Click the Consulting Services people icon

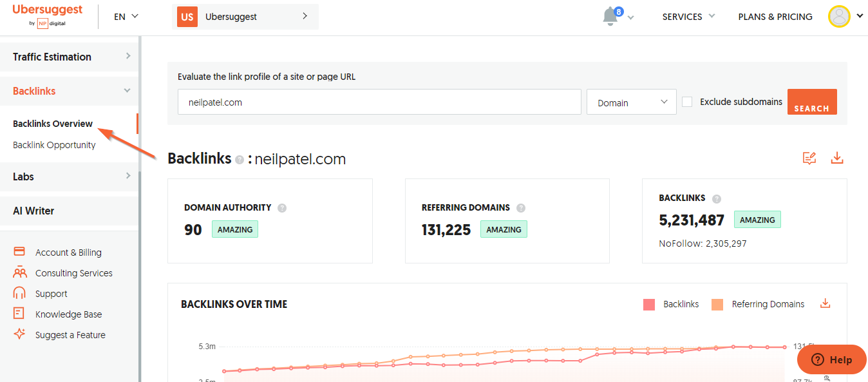click(19, 272)
